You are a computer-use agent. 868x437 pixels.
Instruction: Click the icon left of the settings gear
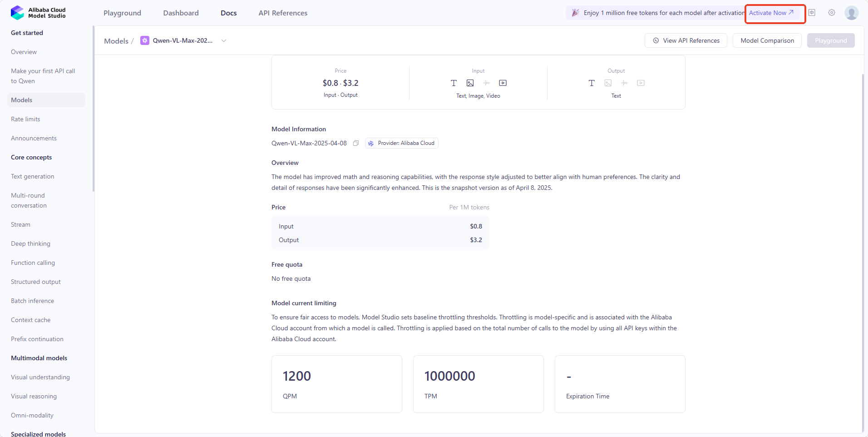(x=812, y=13)
